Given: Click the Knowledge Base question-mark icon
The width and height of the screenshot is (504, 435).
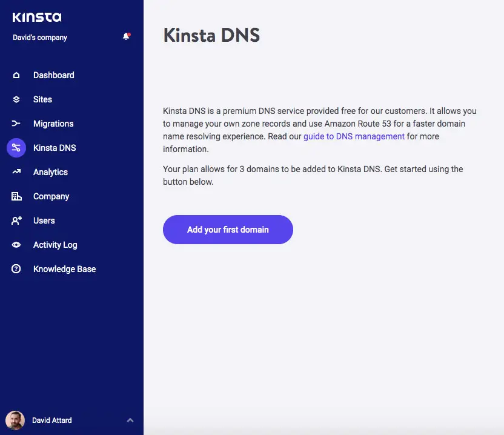Looking at the screenshot, I should (x=16, y=269).
